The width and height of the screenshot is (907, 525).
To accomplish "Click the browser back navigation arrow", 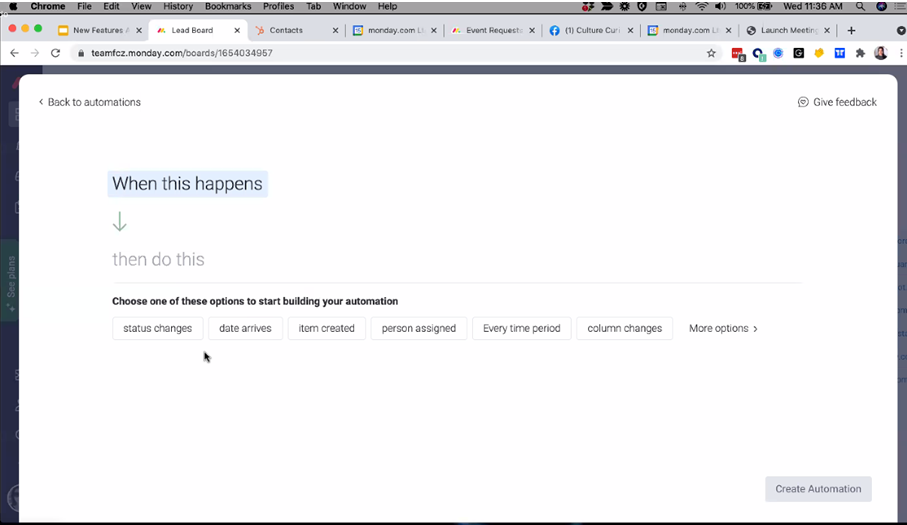I will point(15,53).
